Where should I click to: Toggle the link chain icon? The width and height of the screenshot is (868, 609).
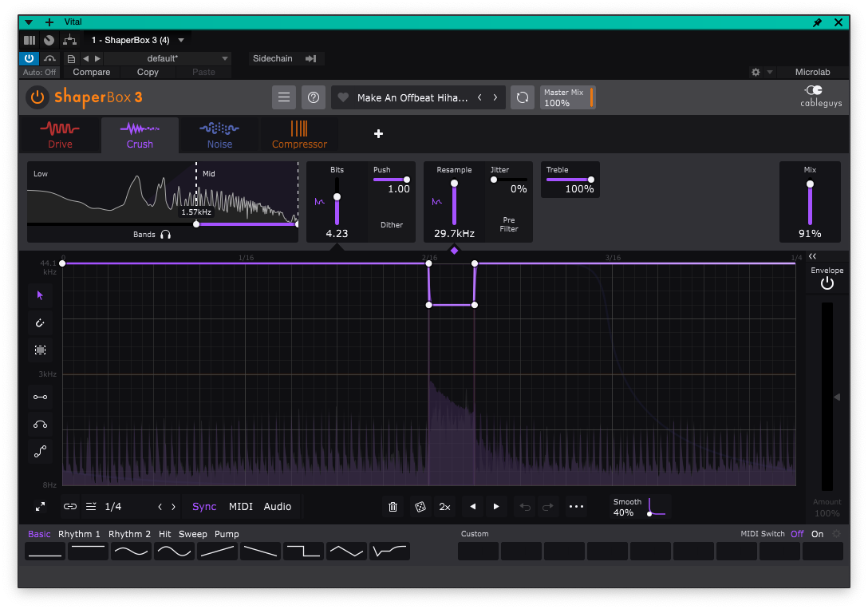[69, 507]
